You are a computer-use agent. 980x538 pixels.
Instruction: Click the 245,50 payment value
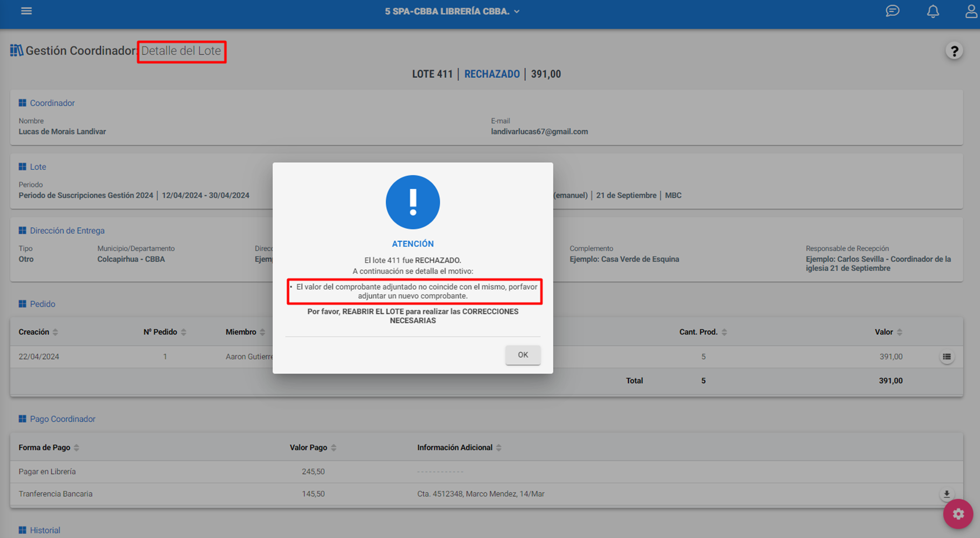click(x=313, y=472)
